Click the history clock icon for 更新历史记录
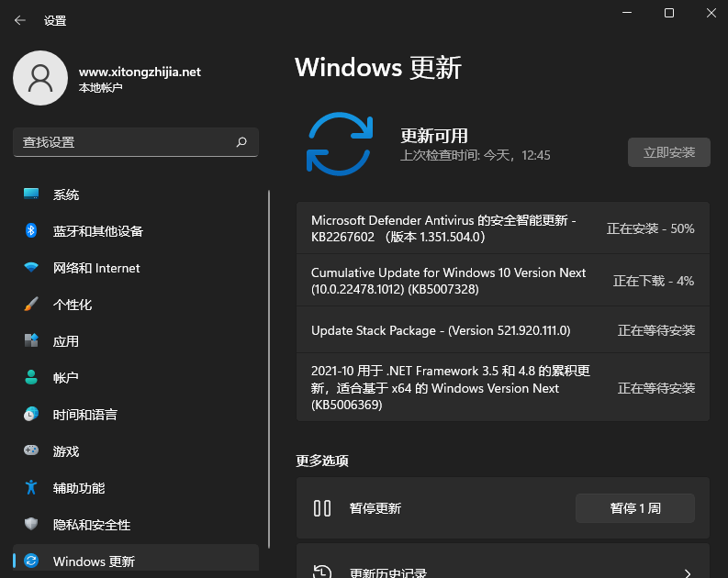The width and height of the screenshot is (728, 578). (x=321, y=572)
